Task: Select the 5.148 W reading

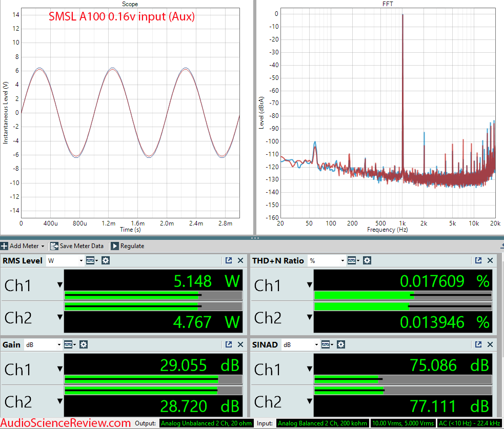Action: point(207,281)
